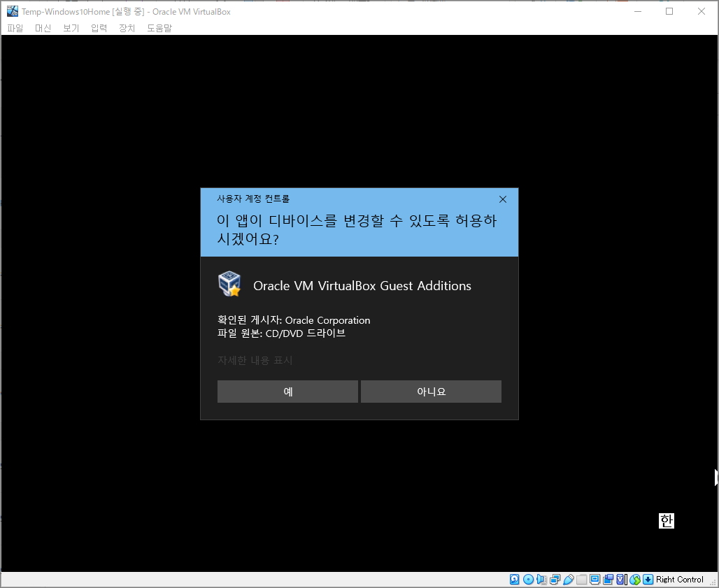Click the optical disc drive status icon
Screen dimensions: 719x588
[528, 580]
